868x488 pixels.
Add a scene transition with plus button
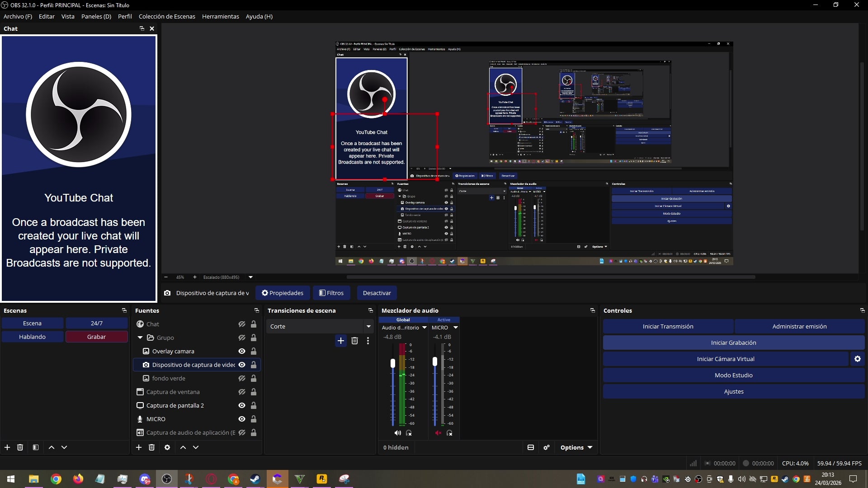point(341,341)
